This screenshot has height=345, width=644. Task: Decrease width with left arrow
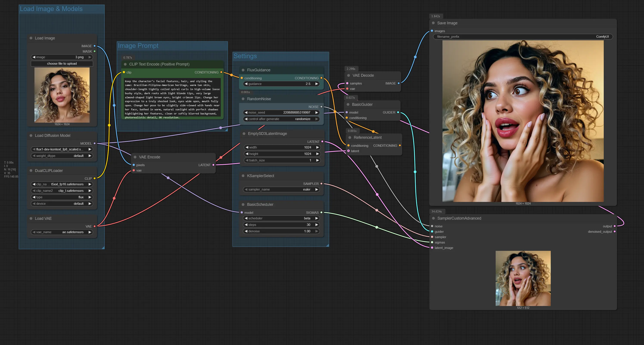tap(247, 147)
